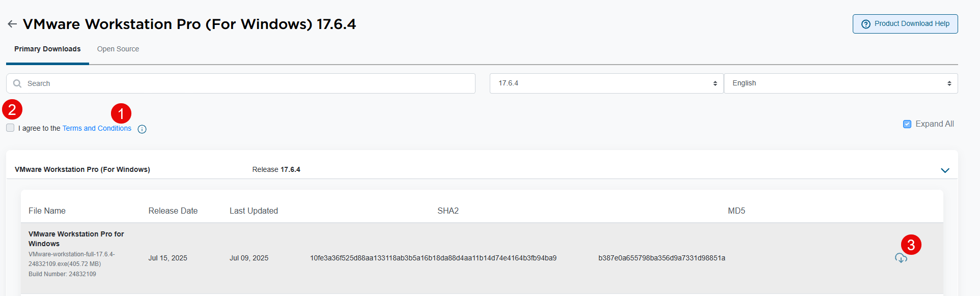Viewport: 980px width, 296px height.
Task: Open the 17.6.4 version dropdown
Action: pyautogui.click(x=606, y=83)
